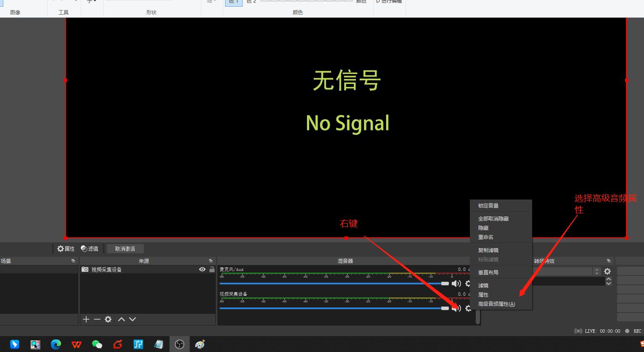Lock 视频采集设备 with the padlock icon

pyautogui.click(x=212, y=269)
